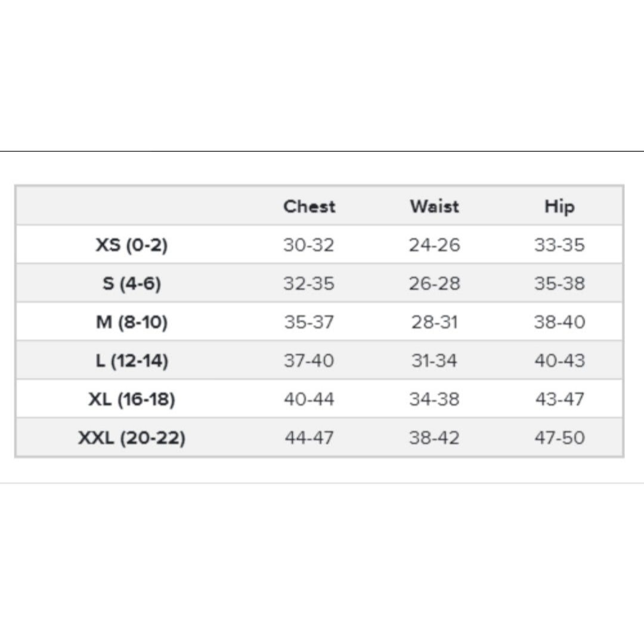
Task: Click the 35-38 hip value for S
Action: (x=559, y=283)
